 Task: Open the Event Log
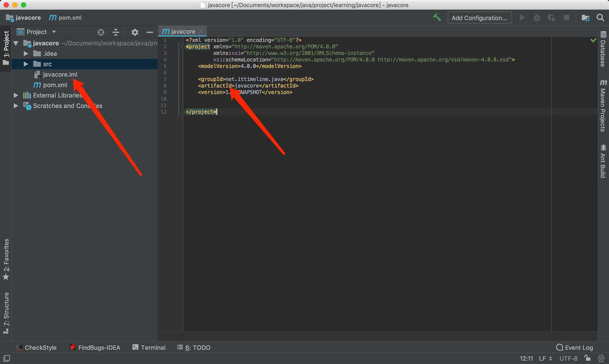tap(575, 347)
